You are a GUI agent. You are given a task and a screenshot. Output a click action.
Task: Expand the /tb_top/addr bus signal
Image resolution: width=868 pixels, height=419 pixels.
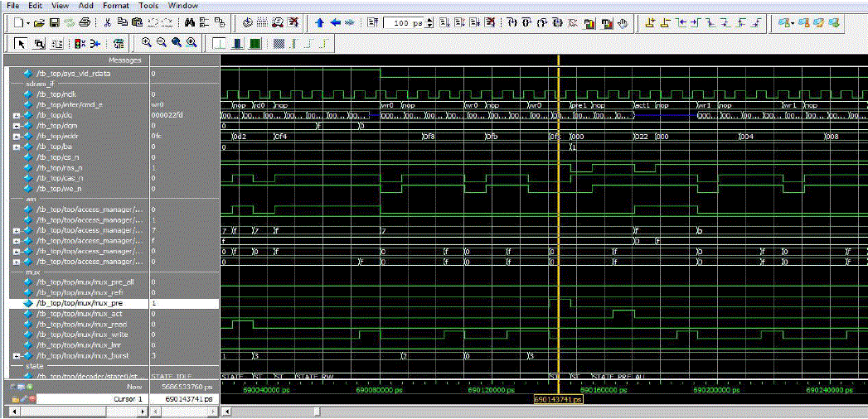17,136
